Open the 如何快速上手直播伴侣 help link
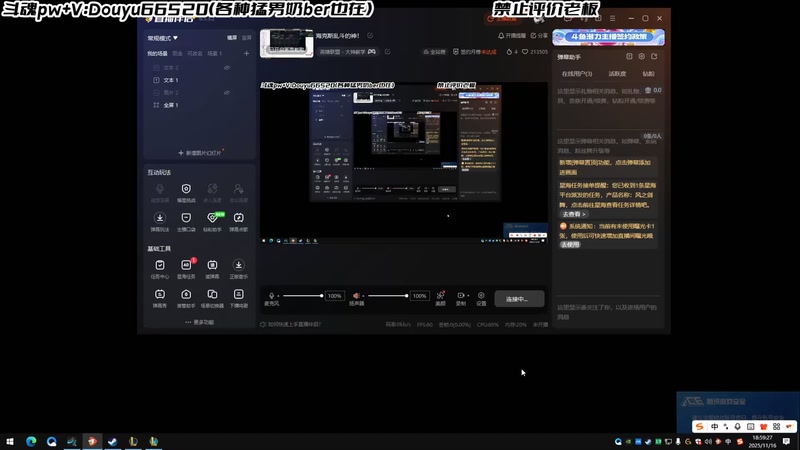 click(x=290, y=324)
